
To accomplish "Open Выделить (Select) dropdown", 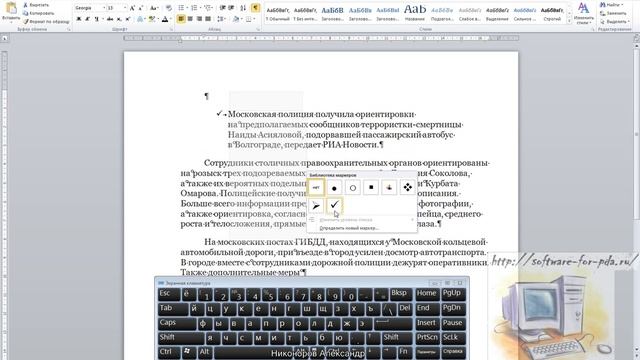I will (x=614, y=21).
